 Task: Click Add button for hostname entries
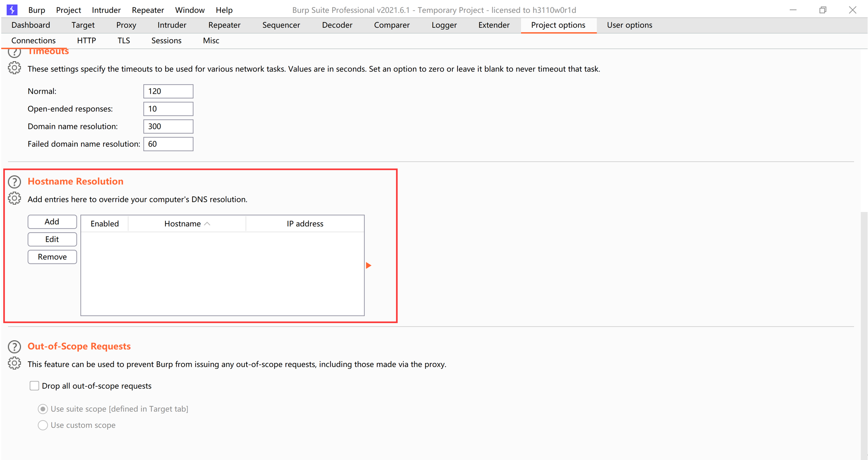52,222
